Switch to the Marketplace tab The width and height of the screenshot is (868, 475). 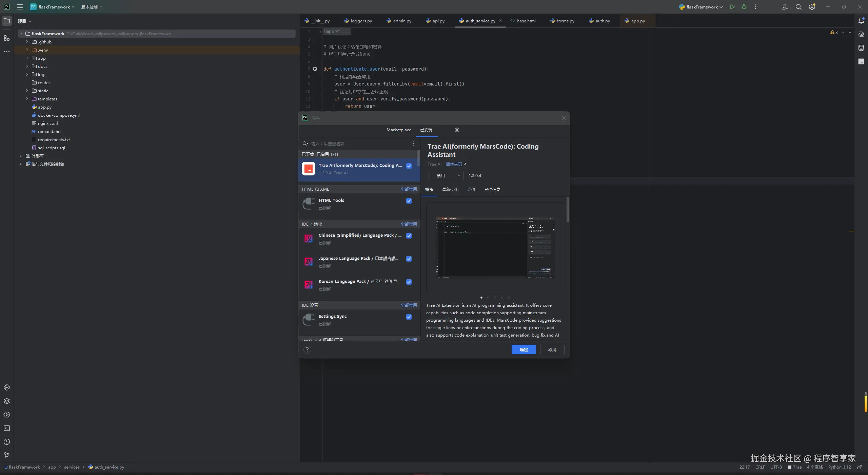399,130
